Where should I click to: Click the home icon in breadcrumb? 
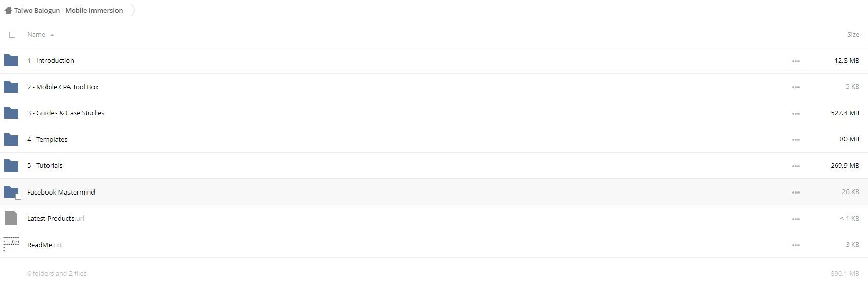[8, 10]
